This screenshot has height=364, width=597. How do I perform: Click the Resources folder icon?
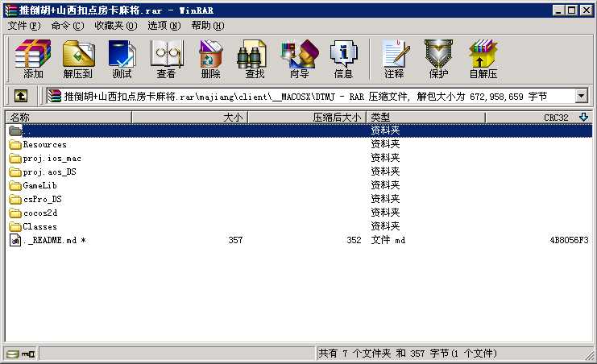15,145
